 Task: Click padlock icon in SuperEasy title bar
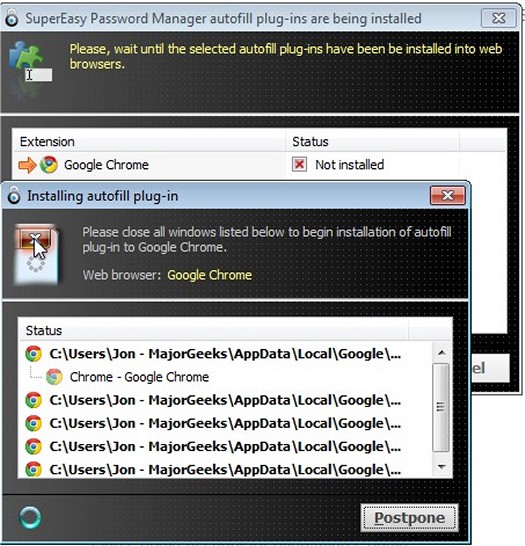(x=12, y=17)
